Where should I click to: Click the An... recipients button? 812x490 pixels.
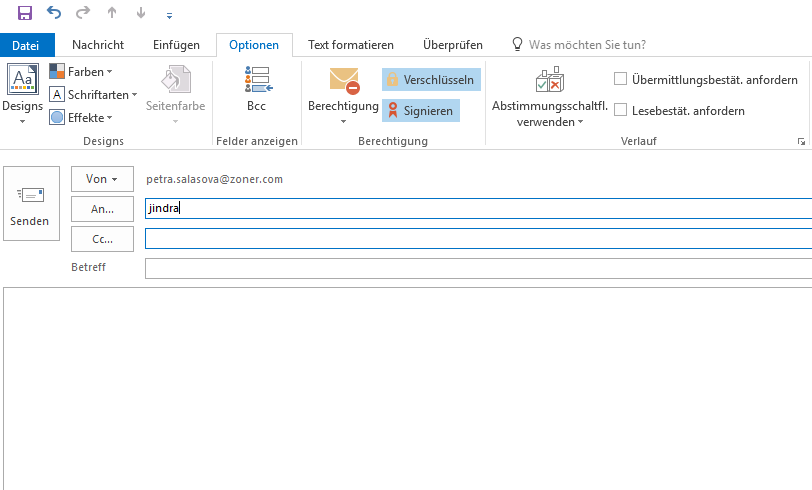(x=102, y=209)
